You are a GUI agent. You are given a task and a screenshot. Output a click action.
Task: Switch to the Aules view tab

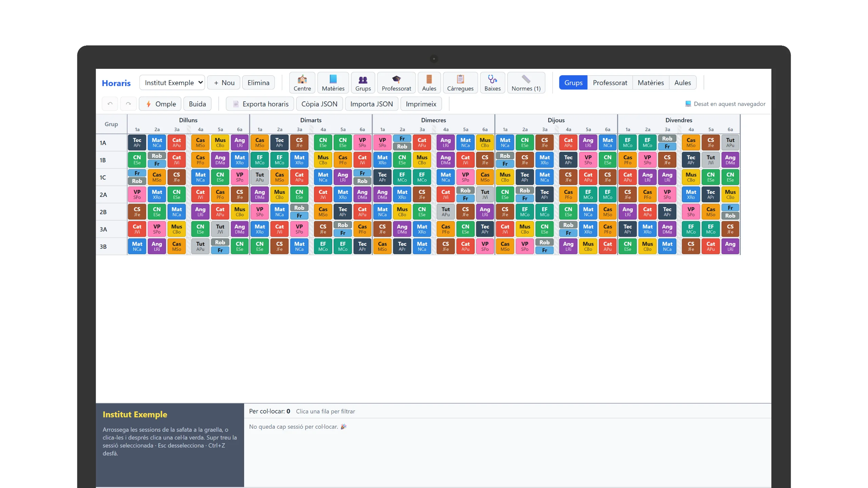pyautogui.click(x=683, y=83)
